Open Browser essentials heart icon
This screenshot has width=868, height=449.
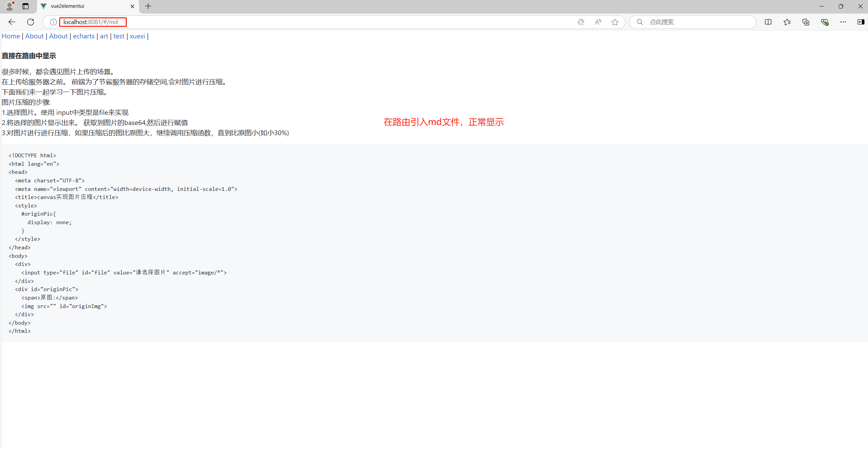(x=824, y=22)
